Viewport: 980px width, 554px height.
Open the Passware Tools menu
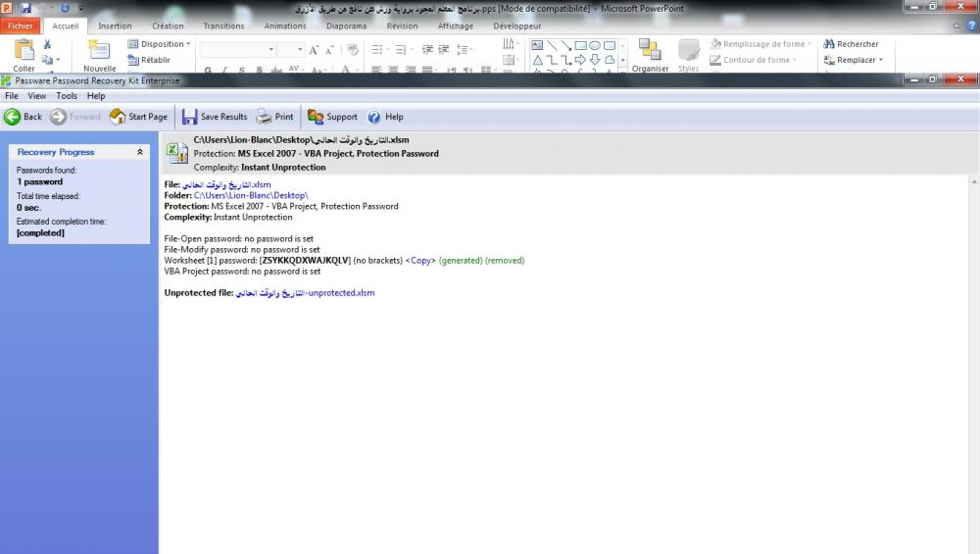click(67, 96)
